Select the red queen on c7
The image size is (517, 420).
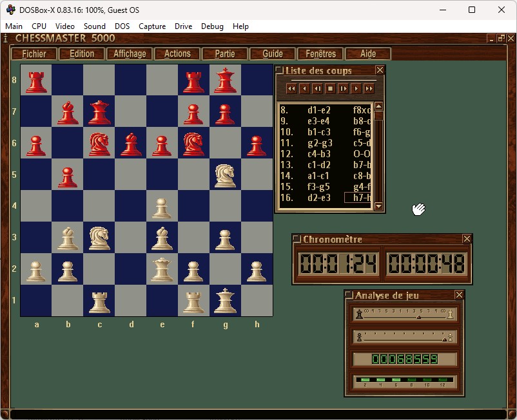(99, 111)
